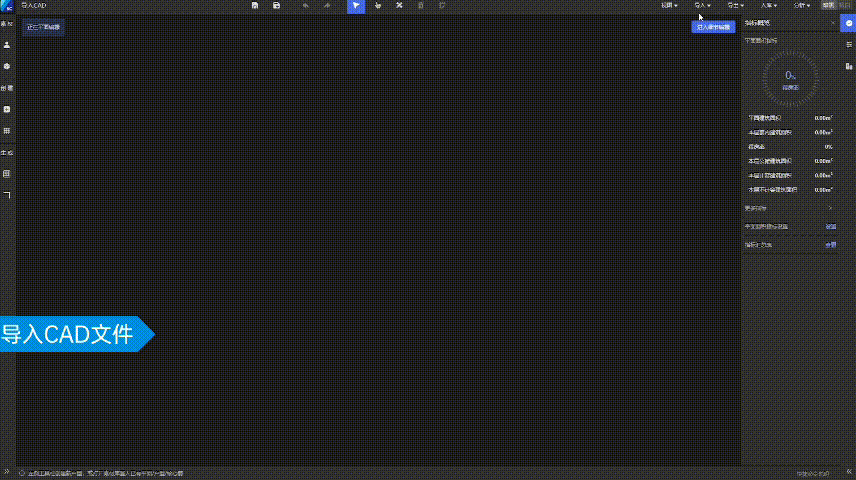Image resolution: width=856 pixels, height=480 pixels.
Task: Click the undo arrow icon
Action: click(305, 6)
